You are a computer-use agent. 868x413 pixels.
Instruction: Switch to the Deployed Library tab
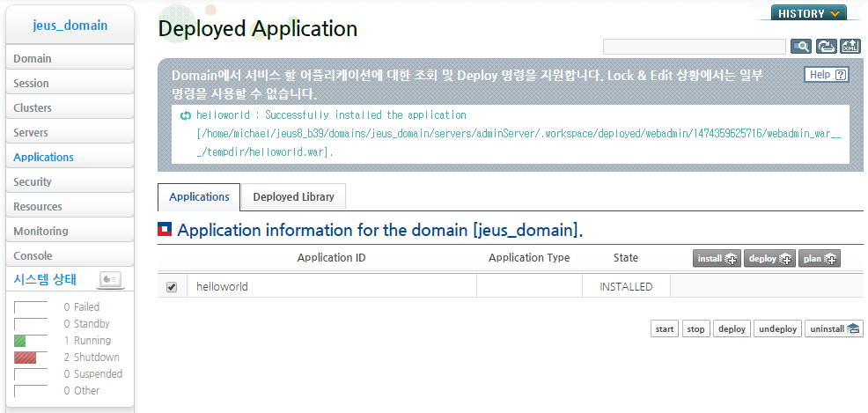[x=293, y=197]
